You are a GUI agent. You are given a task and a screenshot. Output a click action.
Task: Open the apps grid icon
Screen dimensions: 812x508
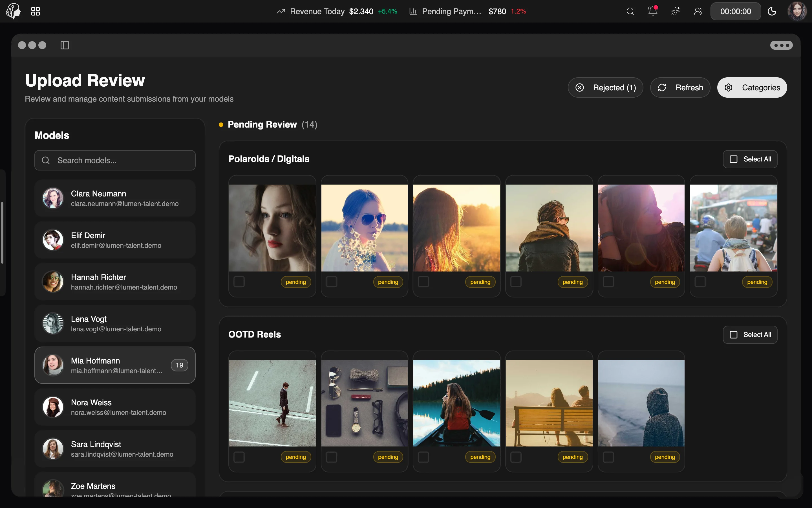[36, 11]
